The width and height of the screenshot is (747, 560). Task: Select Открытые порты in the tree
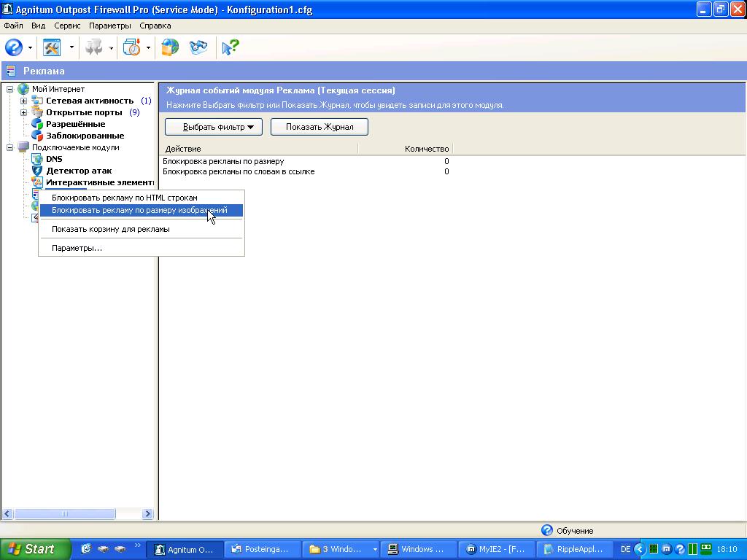click(84, 112)
